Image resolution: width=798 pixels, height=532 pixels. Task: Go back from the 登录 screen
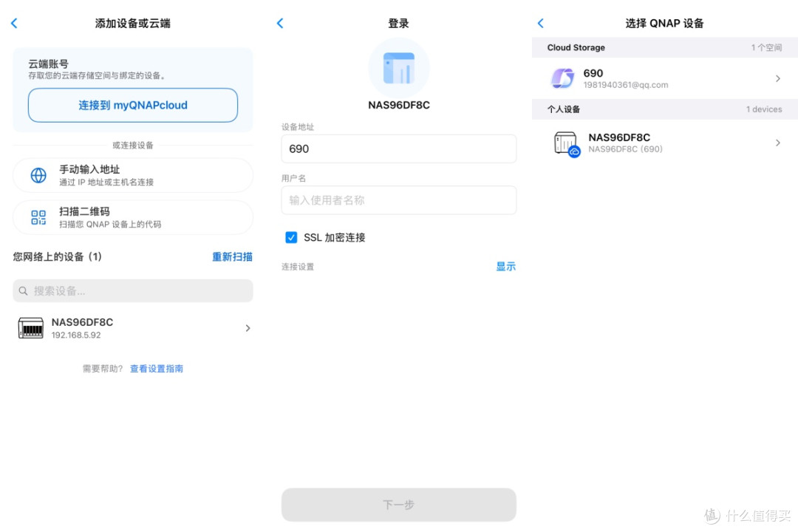280,23
